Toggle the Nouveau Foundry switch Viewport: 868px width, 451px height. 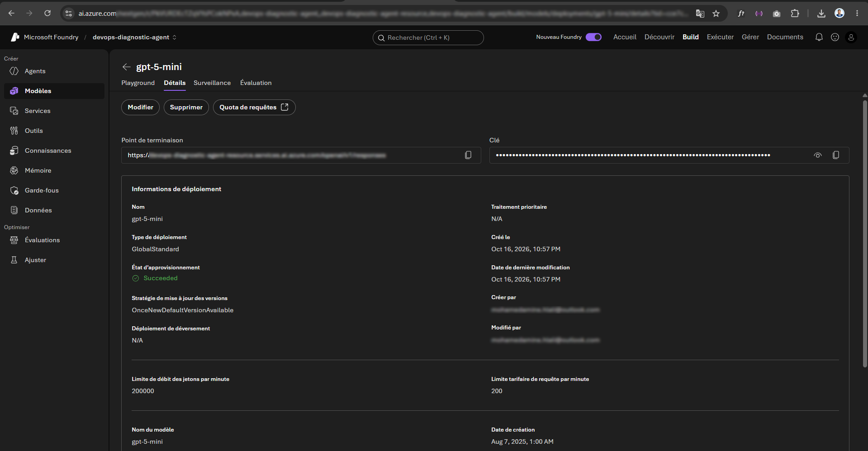pos(593,37)
